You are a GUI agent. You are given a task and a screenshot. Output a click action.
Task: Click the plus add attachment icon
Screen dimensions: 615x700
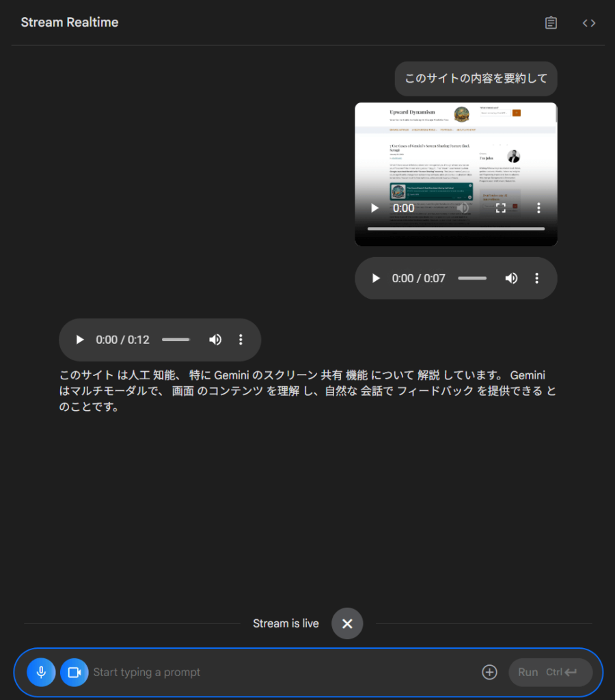[x=489, y=672]
